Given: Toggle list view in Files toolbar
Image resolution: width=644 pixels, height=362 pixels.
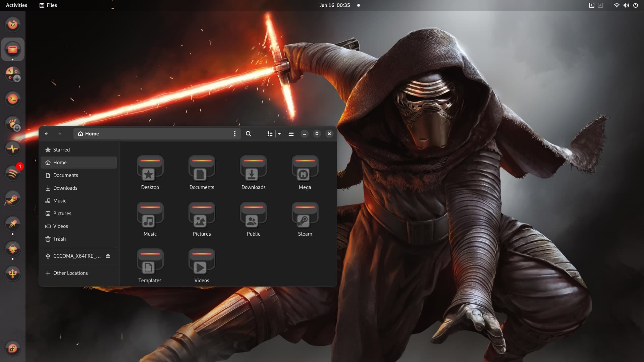Looking at the screenshot, I should [x=270, y=134].
